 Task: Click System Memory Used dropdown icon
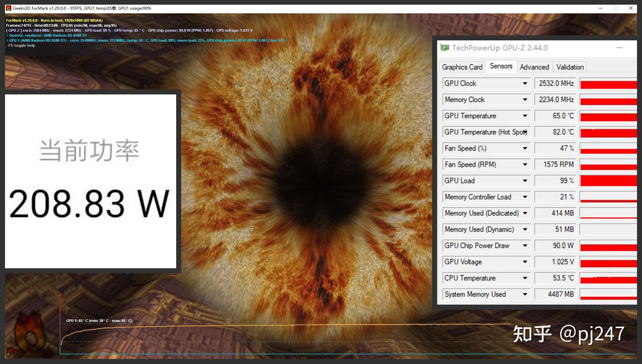(x=525, y=294)
